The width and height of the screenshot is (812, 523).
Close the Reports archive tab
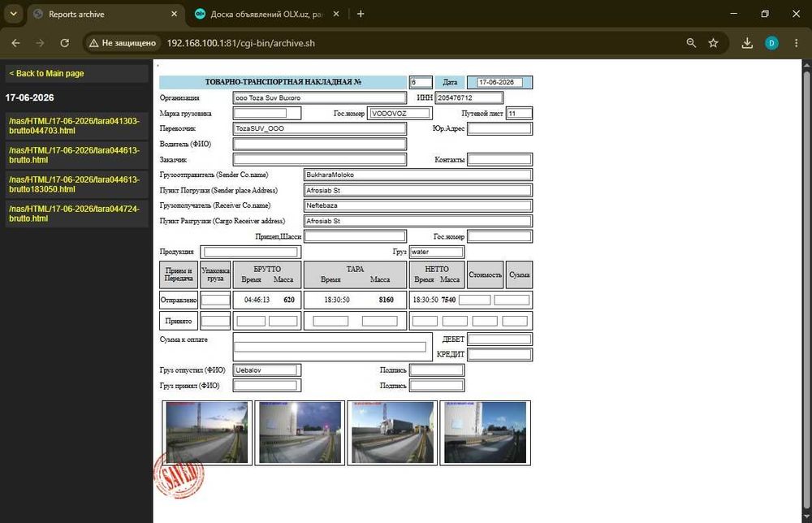click(x=174, y=14)
